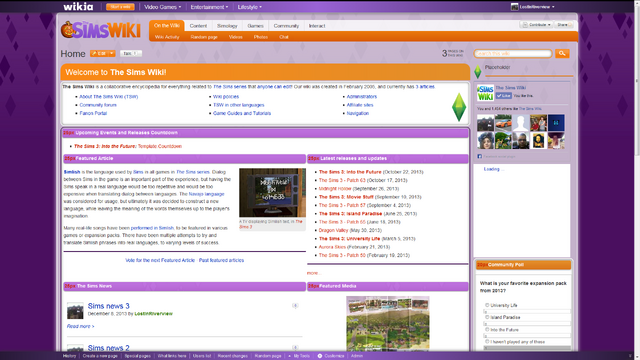This screenshot has height=360, width=640.
Task: Click the Sims Wiki Facebook page logo
Action: coord(485,93)
